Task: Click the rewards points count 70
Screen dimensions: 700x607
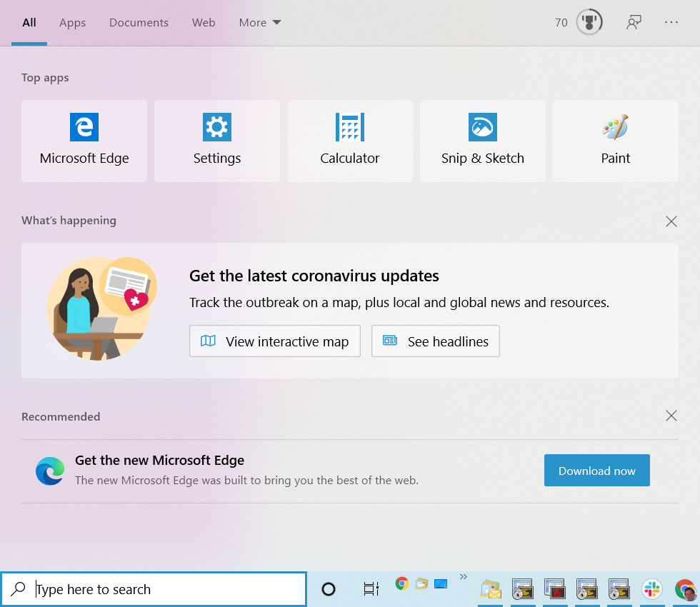Action: (x=561, y=22)
